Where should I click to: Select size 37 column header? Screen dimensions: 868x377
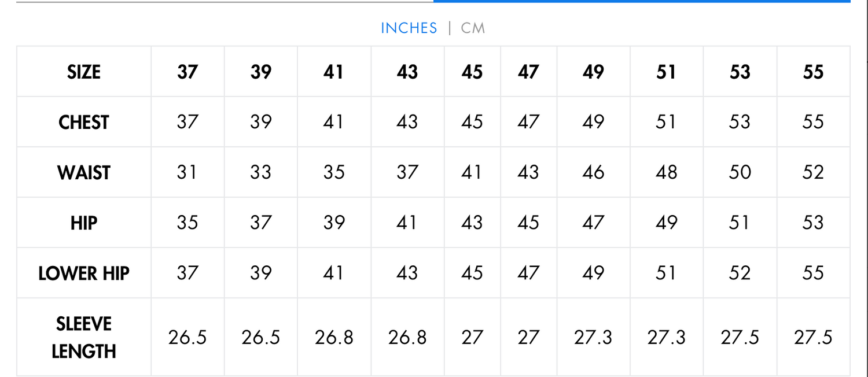pyautogui.click(x=187, y=72)
